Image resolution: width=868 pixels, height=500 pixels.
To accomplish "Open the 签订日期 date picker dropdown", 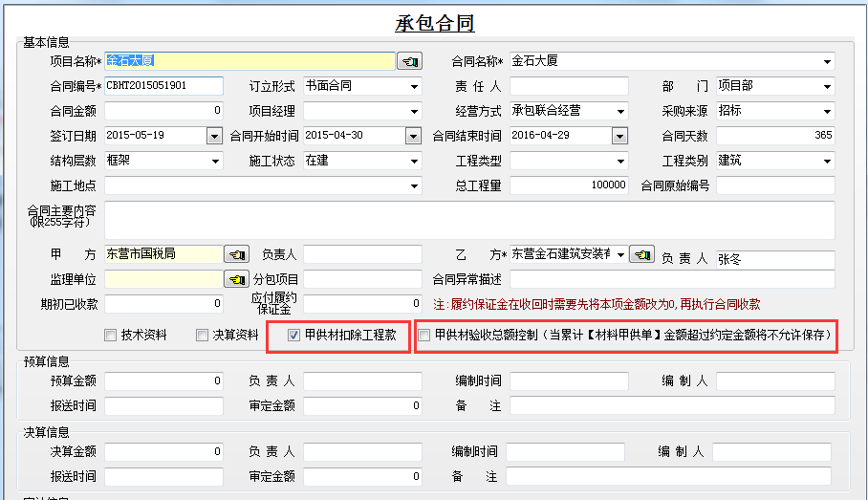I will (x=214, y=136).
